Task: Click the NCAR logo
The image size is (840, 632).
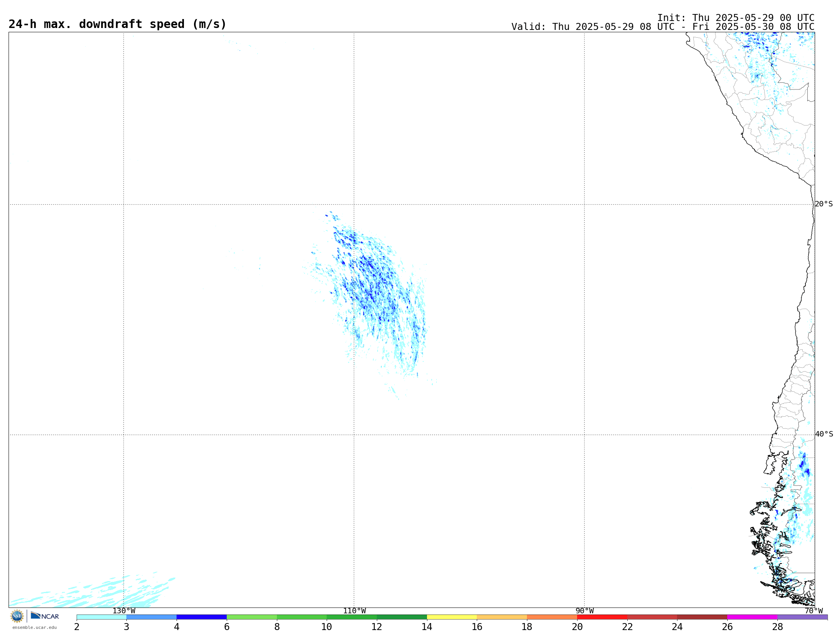Action: click(45, 616)
